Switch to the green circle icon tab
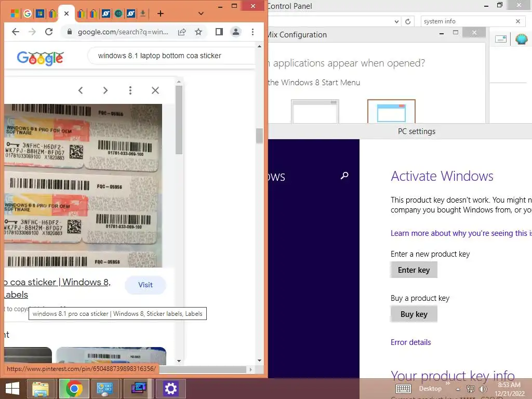 pyautogui.click(x=118, y=14)
